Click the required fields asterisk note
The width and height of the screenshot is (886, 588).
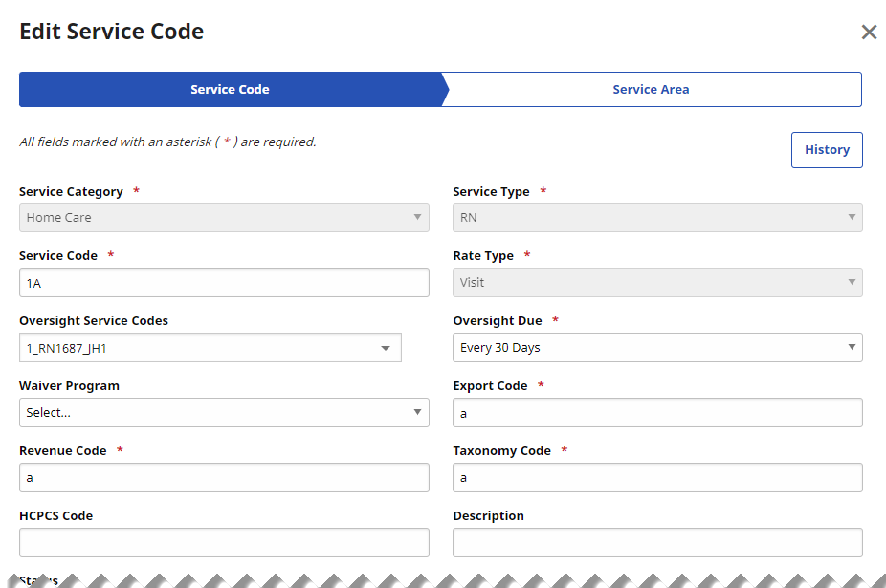(167, 142)
